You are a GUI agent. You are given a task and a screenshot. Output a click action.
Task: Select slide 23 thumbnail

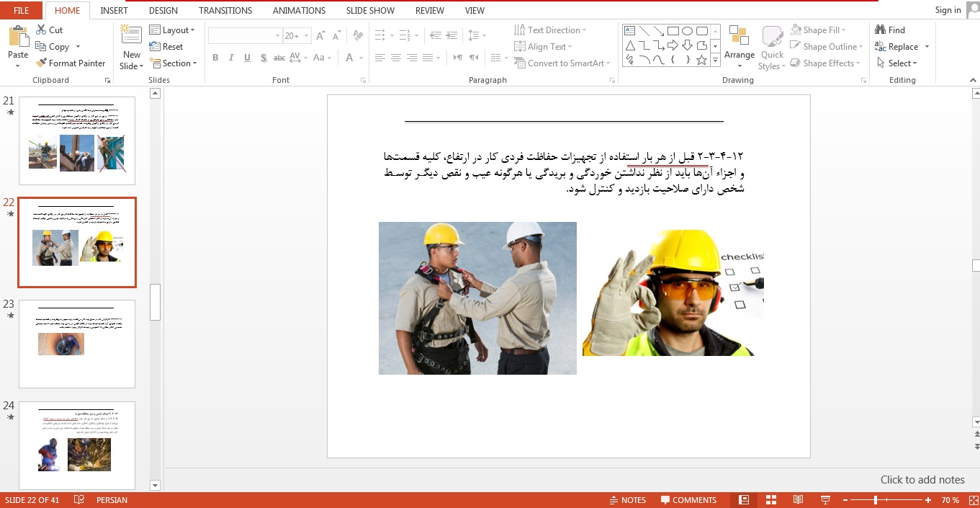point(76,344)
